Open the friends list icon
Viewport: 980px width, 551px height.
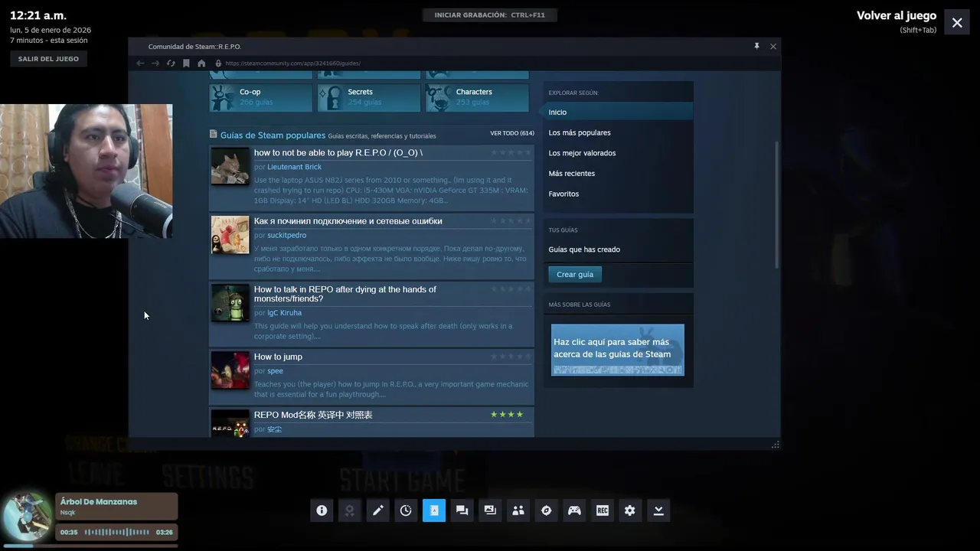(518, 510)
